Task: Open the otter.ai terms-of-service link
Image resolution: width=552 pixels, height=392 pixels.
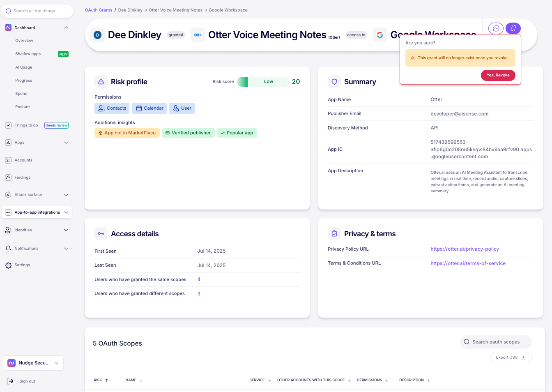Action: click(x=468, y=263)
